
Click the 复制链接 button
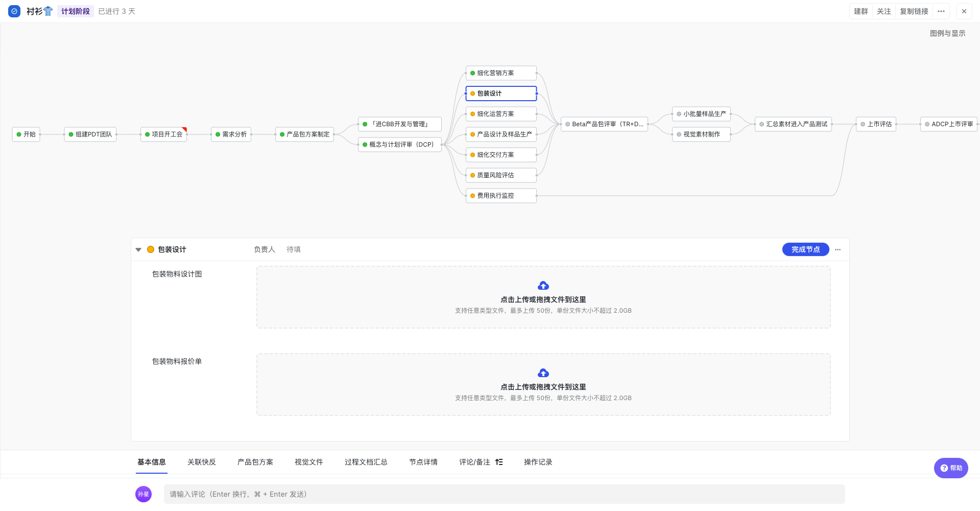[x=914, y=11]
